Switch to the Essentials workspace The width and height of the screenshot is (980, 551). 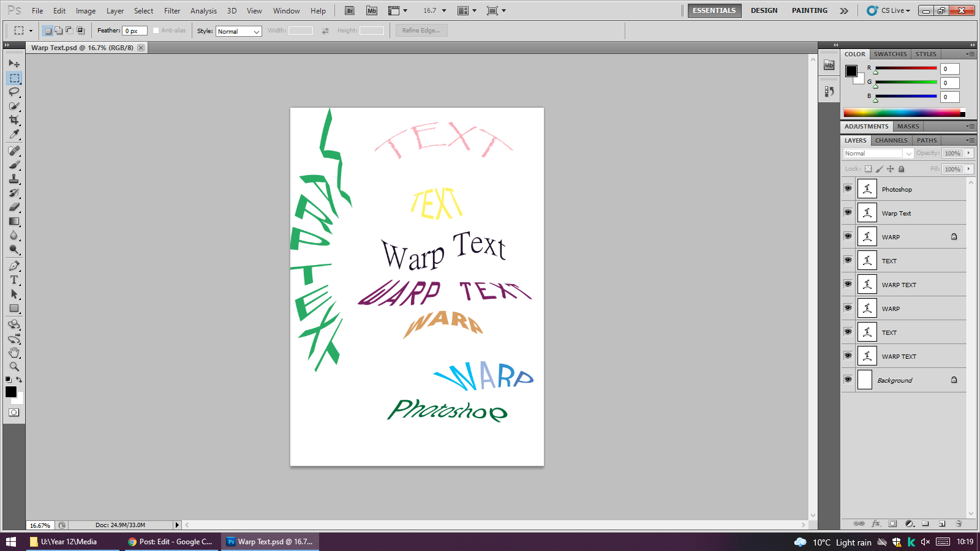(714, 10)
